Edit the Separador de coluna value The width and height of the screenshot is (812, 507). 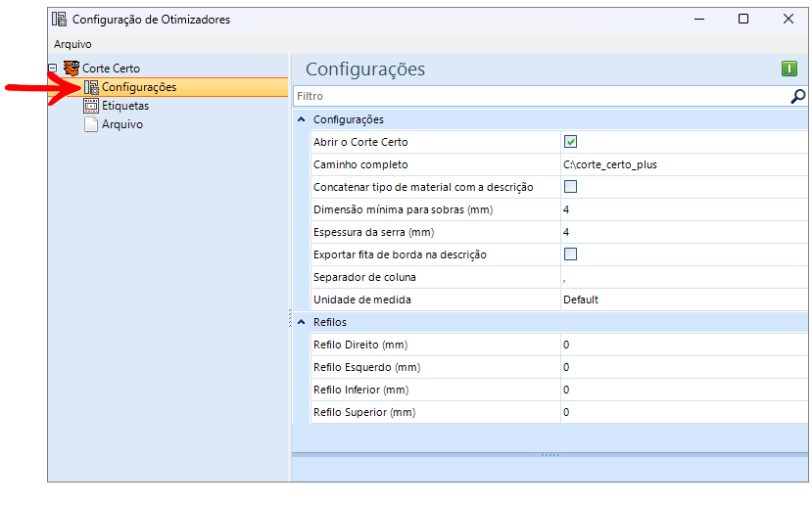(x=684, y=277)
